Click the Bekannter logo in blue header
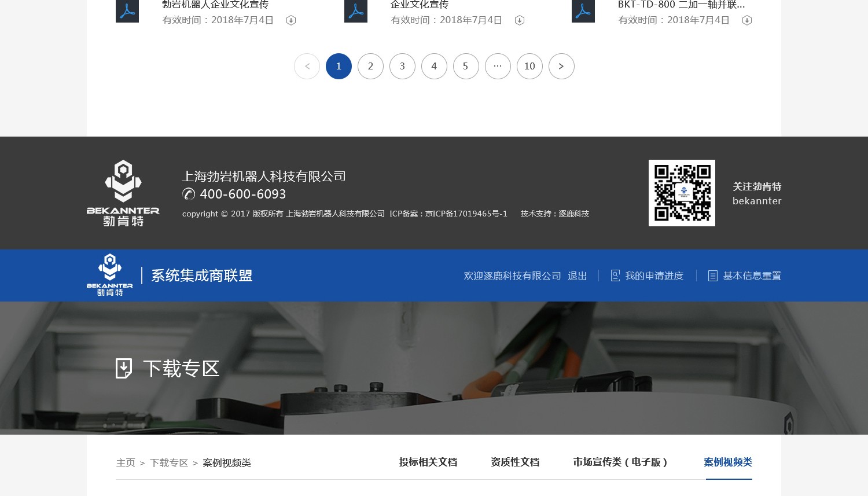Image resolution: width=868 pixels, height=496 pixels. coord(110,275)
